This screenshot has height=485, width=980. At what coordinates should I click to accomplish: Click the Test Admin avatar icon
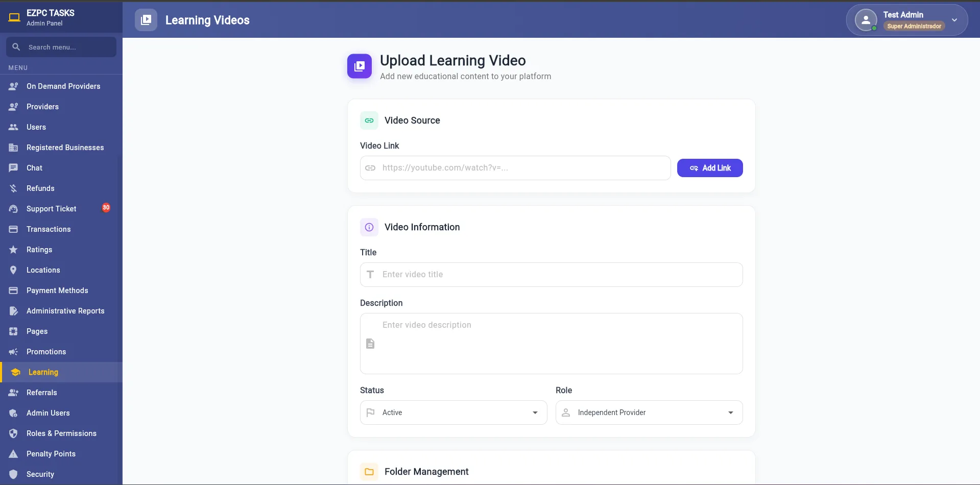(x=866, y=20)
